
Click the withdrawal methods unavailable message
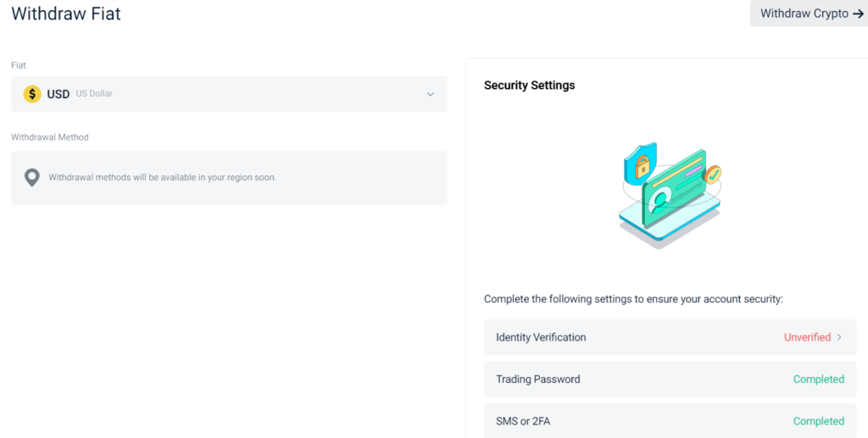tap(162, 178)
